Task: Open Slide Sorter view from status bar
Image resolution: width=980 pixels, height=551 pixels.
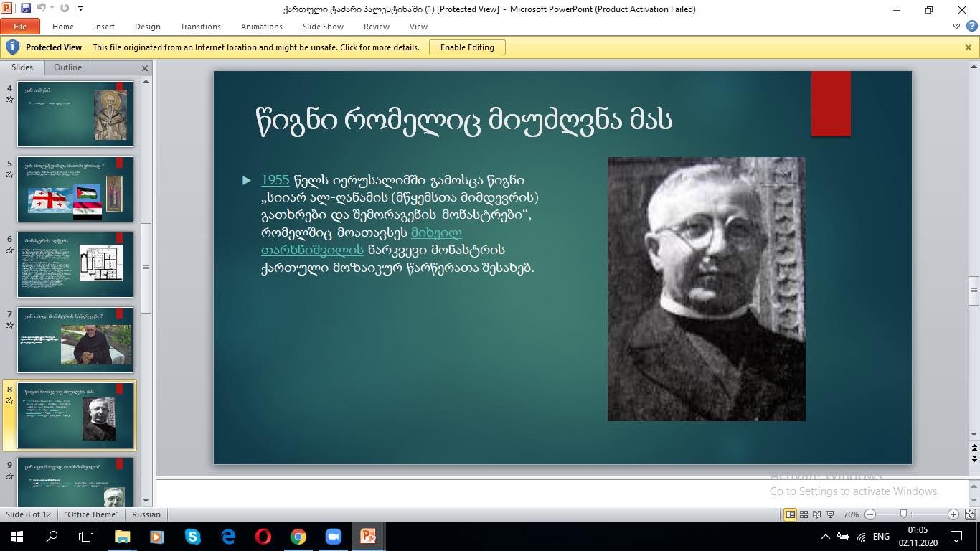Action: (x=804, y=514)
